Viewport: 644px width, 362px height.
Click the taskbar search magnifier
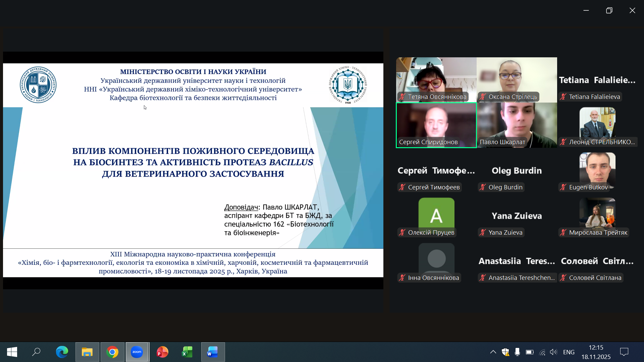tap(36, 352)
